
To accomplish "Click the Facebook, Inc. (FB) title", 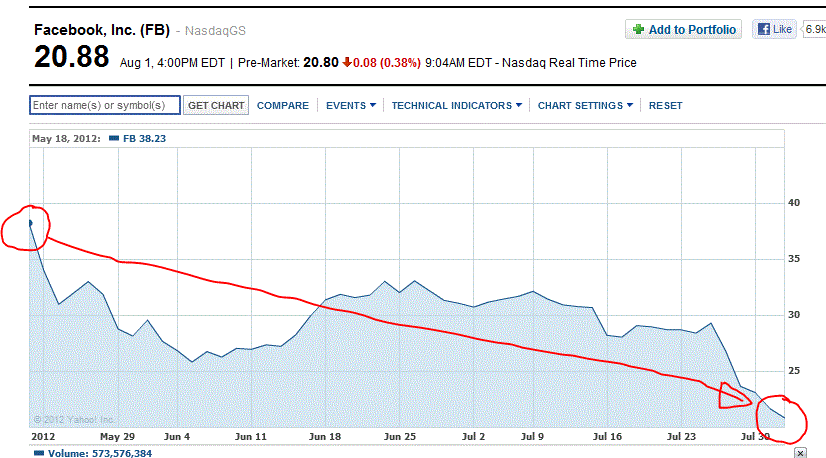I will point(102,30).
